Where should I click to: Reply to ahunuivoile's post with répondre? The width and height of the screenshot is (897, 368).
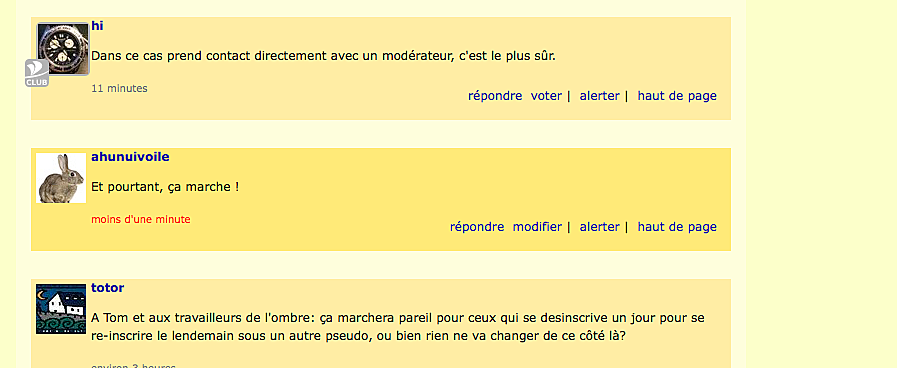click(477, 227)
